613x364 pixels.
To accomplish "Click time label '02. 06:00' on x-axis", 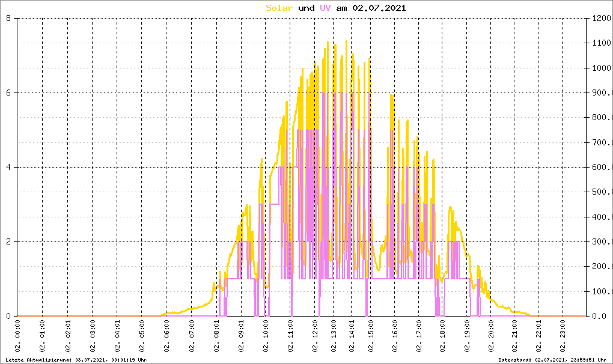I will click(x=166, y=336).
